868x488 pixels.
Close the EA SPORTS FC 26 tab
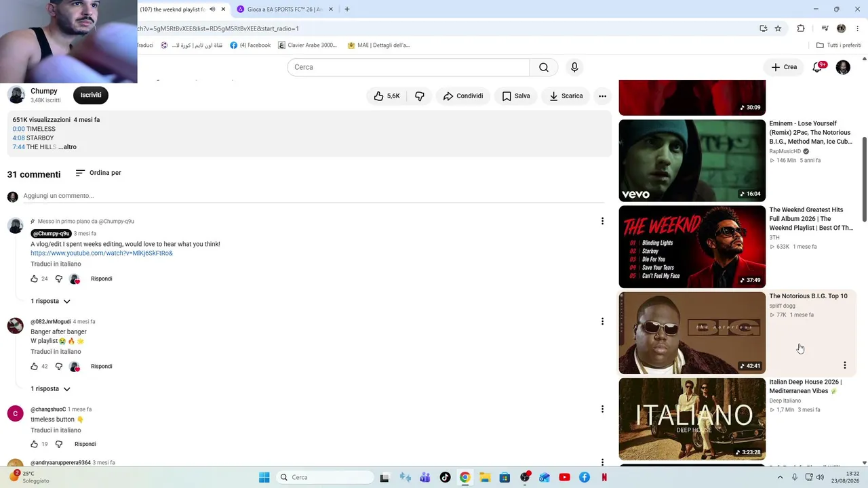[330, 9]
